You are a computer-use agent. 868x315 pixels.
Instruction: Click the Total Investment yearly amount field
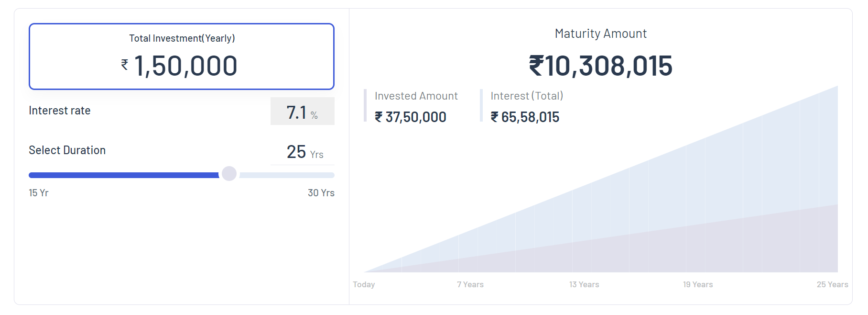click(186, 66)
